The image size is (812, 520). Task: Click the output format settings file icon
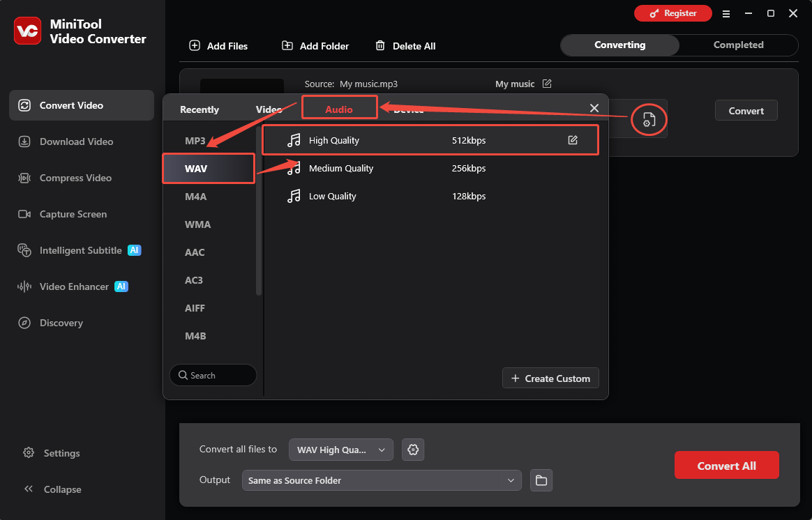coord(649,119)
